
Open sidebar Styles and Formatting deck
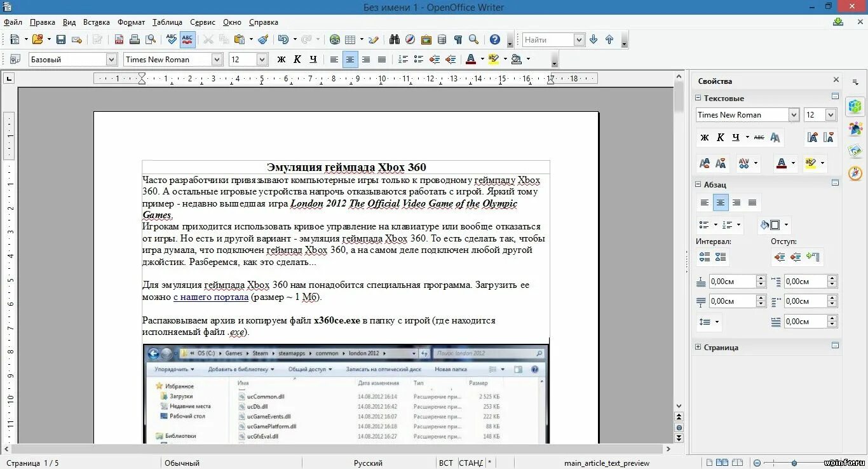pyautogui.click(x=855, y=129)
